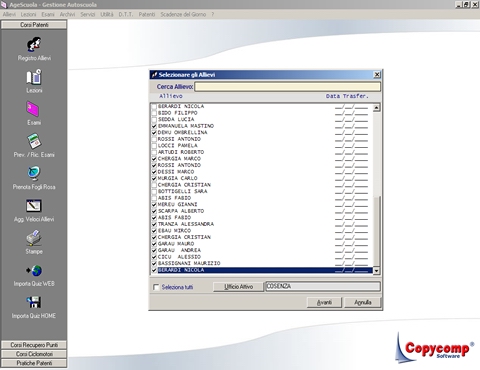
Task: Click the Importa Quiz HOME floppy icon
Action: coord(34,302)
